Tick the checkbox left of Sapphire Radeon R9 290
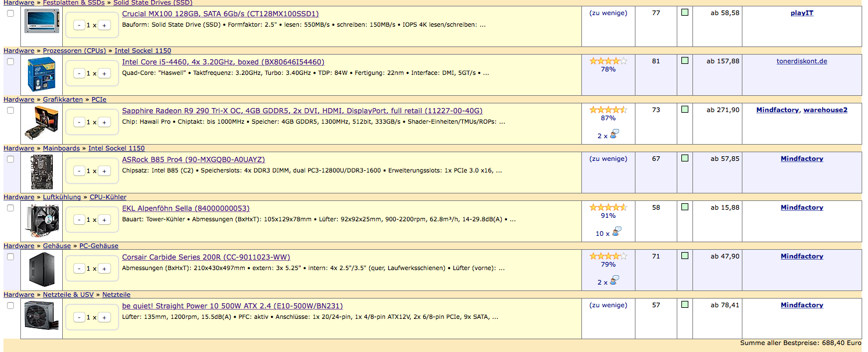The image size is (868, 352). pyautogui.click(x=10, y=110)
